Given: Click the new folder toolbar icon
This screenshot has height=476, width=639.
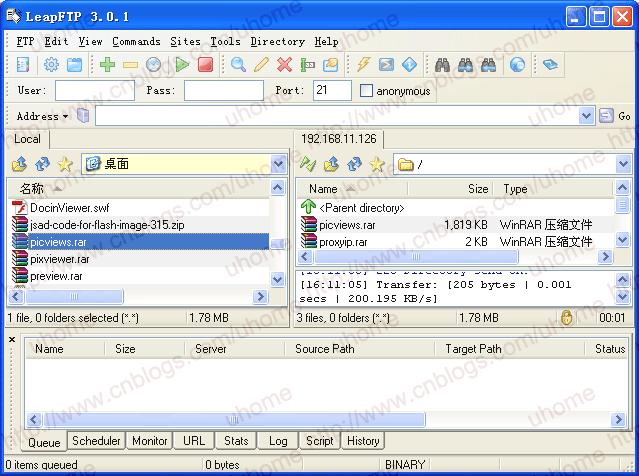Looking at the screenshot, I should (x=331, y=64).
